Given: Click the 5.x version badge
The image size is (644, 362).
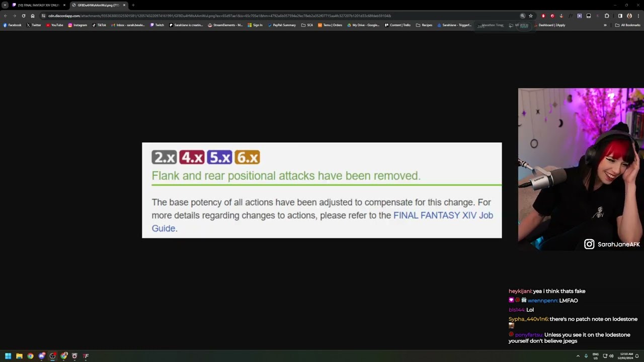Looking at the screenshot, I should pos(219,157).
